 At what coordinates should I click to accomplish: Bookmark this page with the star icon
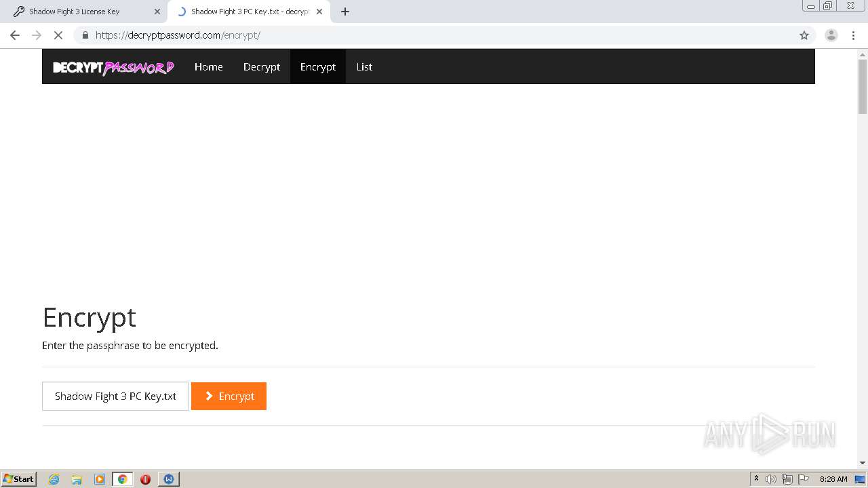pyautogui.click(x=804, y=35)
